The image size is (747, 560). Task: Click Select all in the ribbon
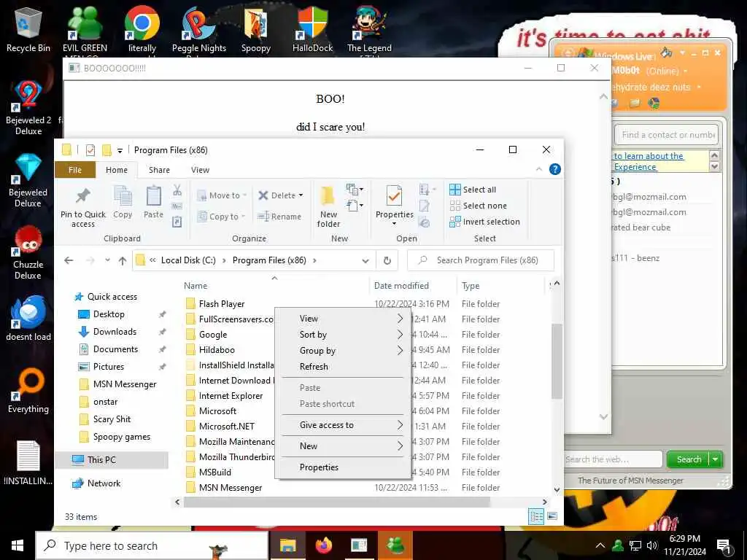(473, 190)
